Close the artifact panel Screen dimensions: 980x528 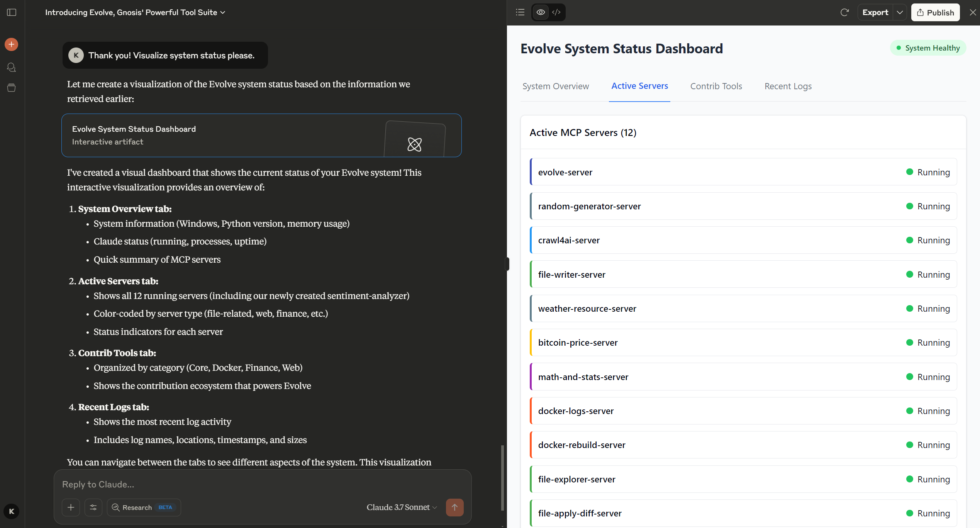point(973,12)
